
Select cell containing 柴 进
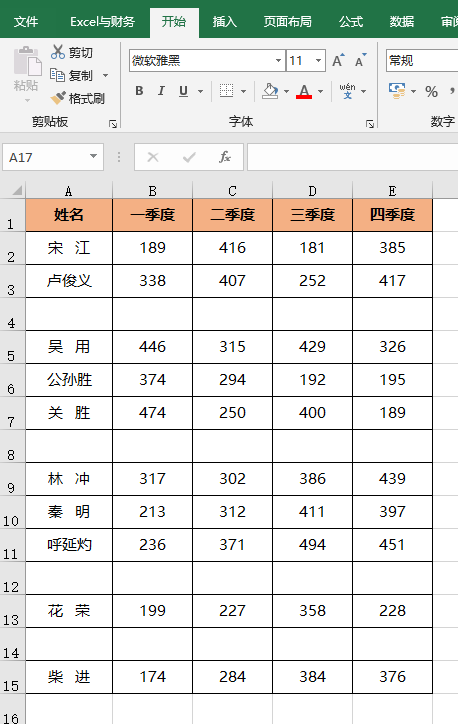click(x=69, y=677)
